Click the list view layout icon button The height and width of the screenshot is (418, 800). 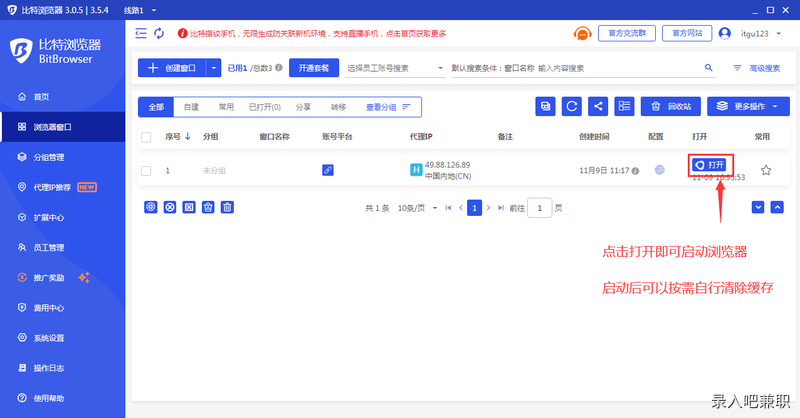(624, 106)
